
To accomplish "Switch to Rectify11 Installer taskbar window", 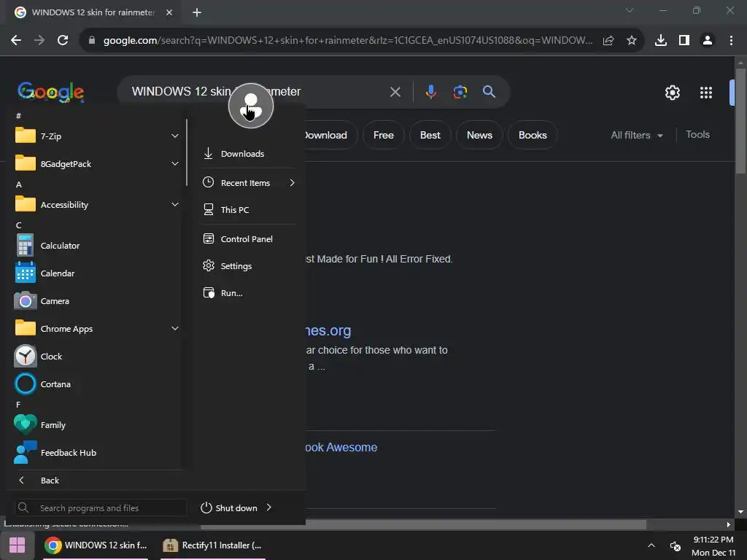I will [x=213, y=545].
